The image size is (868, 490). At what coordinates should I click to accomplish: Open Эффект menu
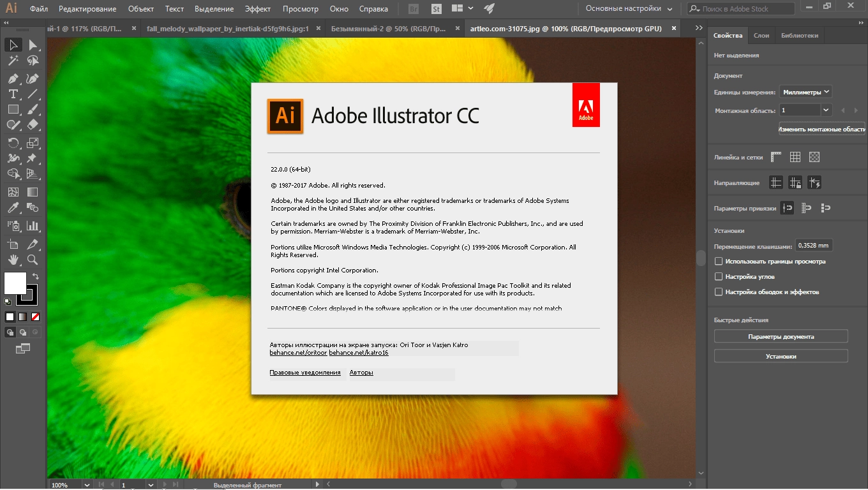pyautogui.click(x=258, y=9)
